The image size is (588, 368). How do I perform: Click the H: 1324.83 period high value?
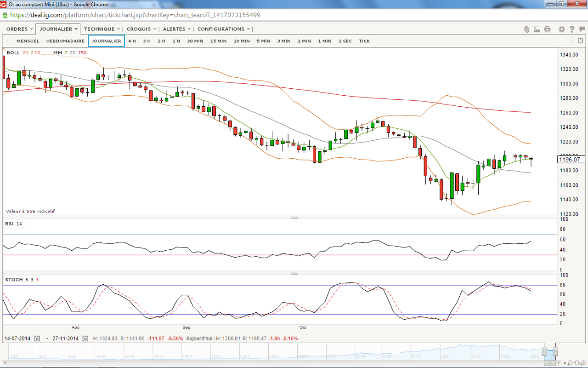[x=105, y=339]
